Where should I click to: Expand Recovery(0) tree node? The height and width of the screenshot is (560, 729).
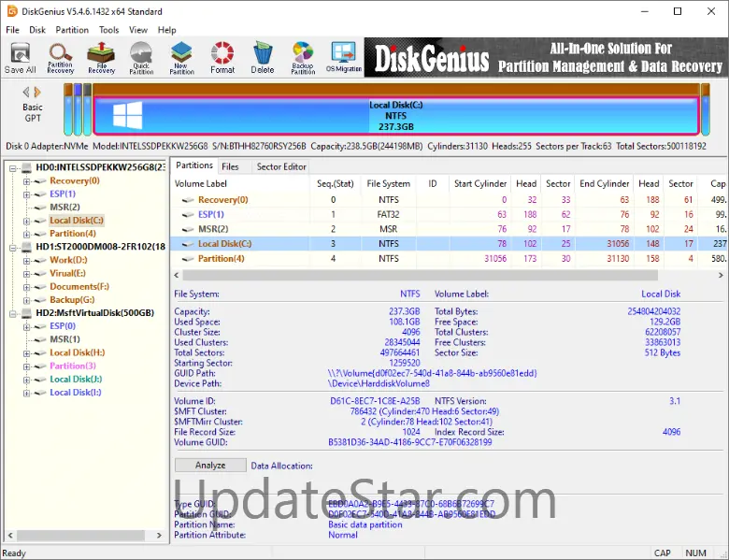click(x=26, y=181)
